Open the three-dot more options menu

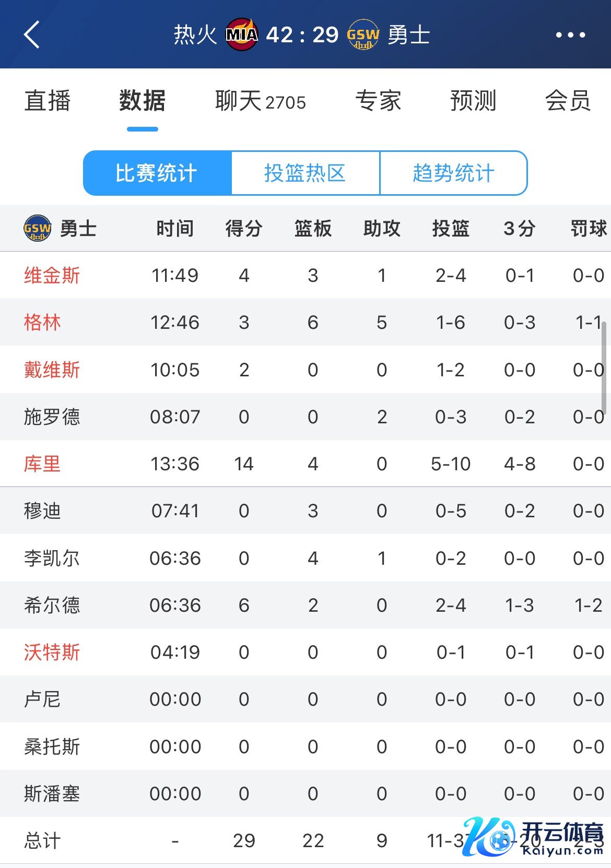[570, 35]
